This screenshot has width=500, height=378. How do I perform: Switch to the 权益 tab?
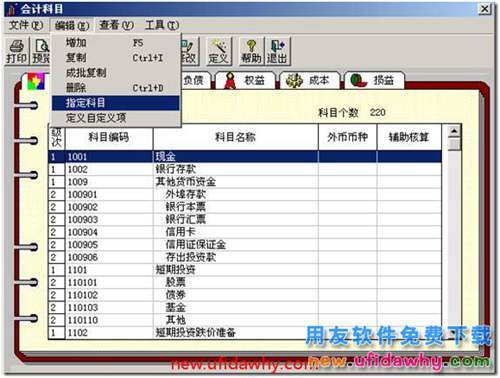(x=245, y=80)
